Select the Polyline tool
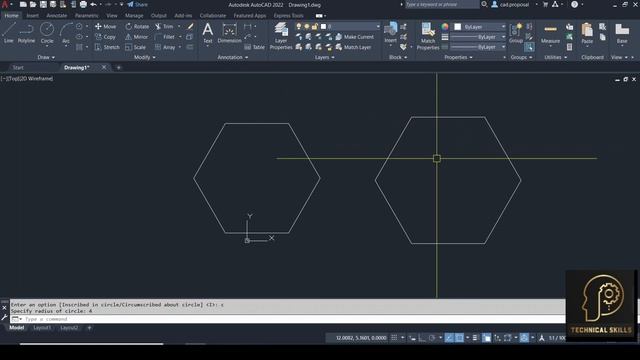Viewport: 640px width, 360px height. 26,33
